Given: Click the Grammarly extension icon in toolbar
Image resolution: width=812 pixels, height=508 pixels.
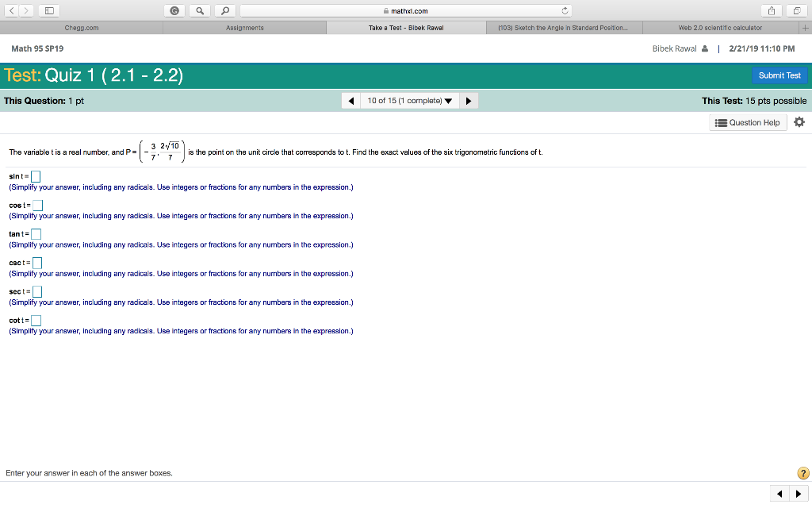Looking at the screenshot, I should coord(174,10).
